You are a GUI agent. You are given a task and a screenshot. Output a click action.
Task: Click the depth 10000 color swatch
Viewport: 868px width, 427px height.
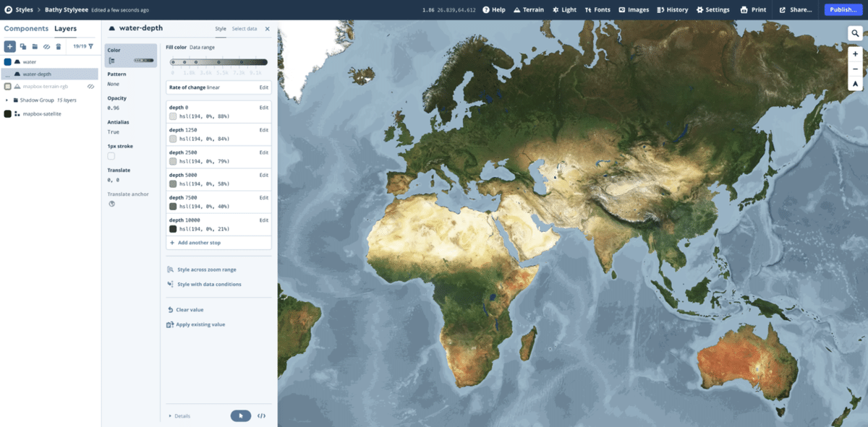(172, 228)
